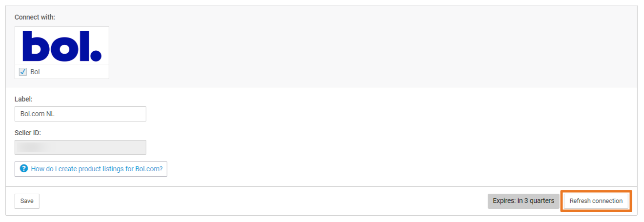
Task: Click the blue question mark help icon
Action: tap(24, 169)
